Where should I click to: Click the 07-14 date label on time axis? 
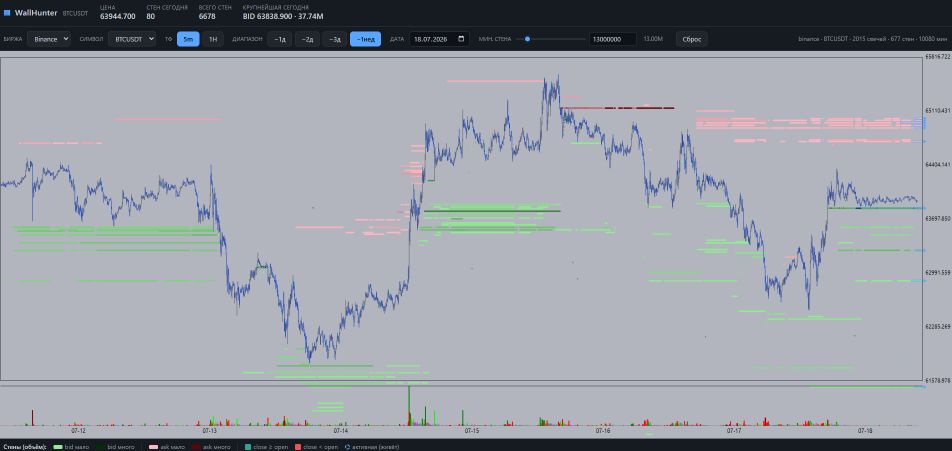tap(341, 430)
